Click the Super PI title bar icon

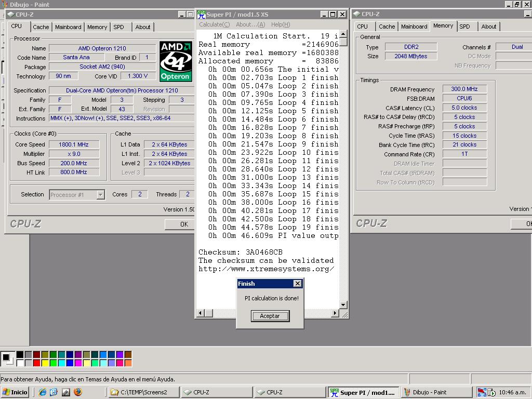pyautogui.click(x=202, y=15)
